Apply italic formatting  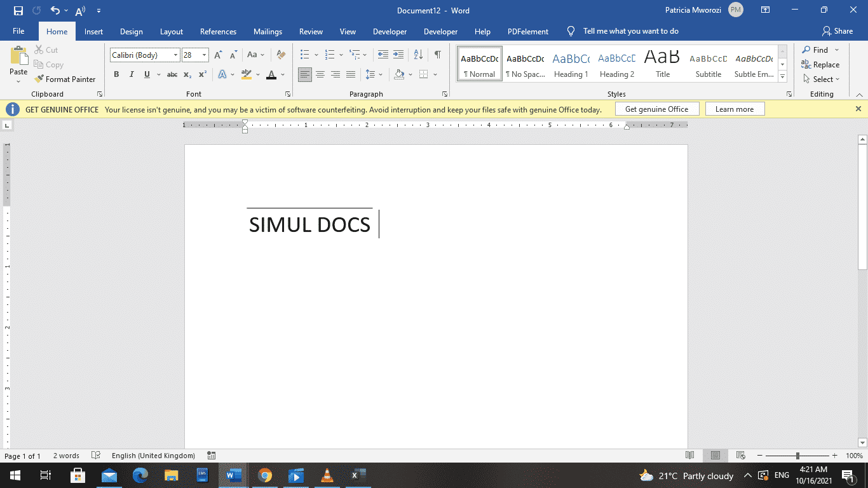coord(132,74)
